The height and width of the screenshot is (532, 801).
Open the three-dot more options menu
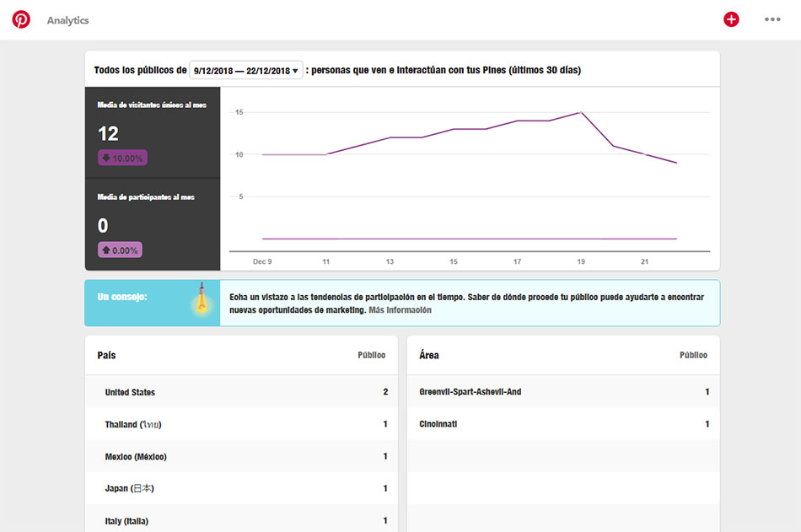point(772,19)
